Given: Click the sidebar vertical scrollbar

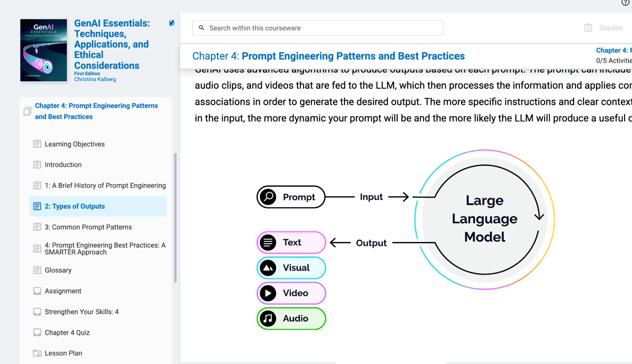Looking at the screenshot, I should pyautogui.click(x=175, y=218).
